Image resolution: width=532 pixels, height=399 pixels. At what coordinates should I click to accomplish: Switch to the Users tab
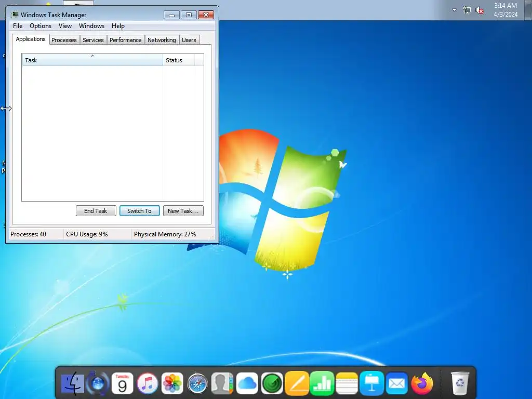pyautogui.click(x=189, y=40)
